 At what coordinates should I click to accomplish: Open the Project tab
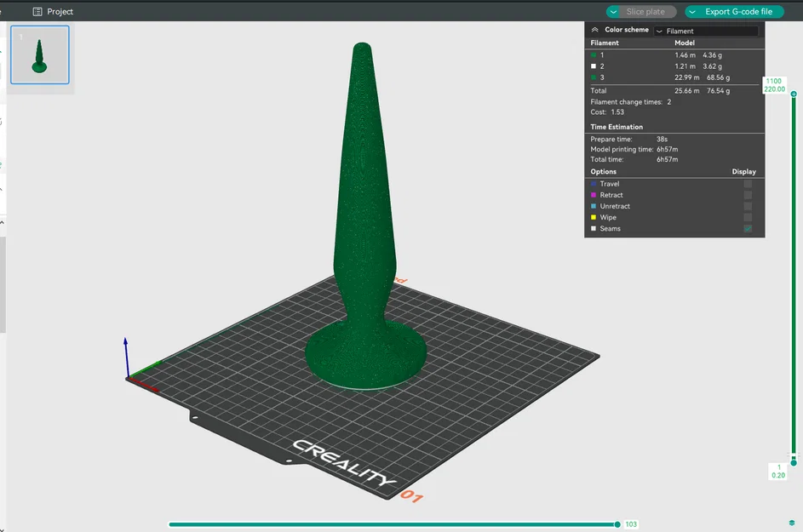[x=53, y=11]
